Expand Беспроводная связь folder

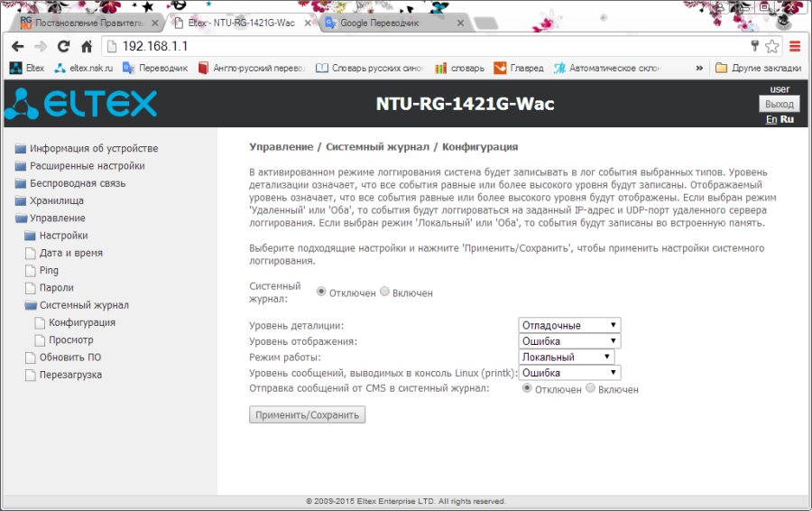pos(70,183)
